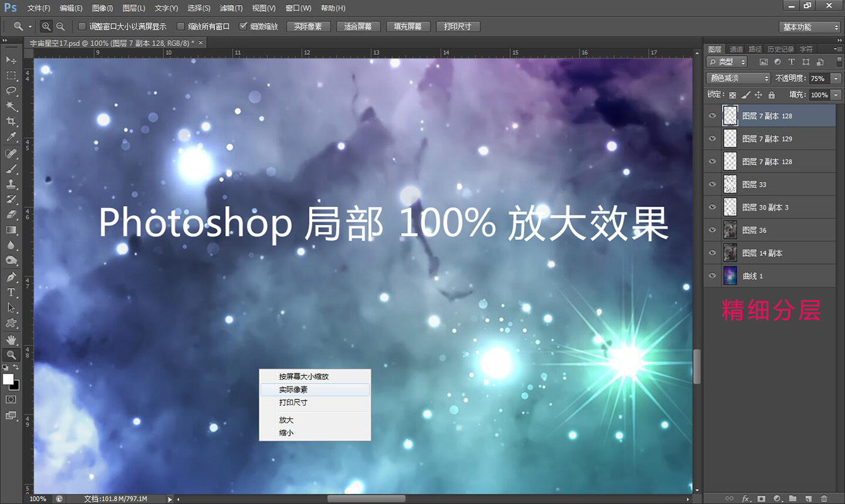Select the Magic Wand tool
The width and height of the screenshot is (845, 504).
pyautogui.click(x=11, y=106)
